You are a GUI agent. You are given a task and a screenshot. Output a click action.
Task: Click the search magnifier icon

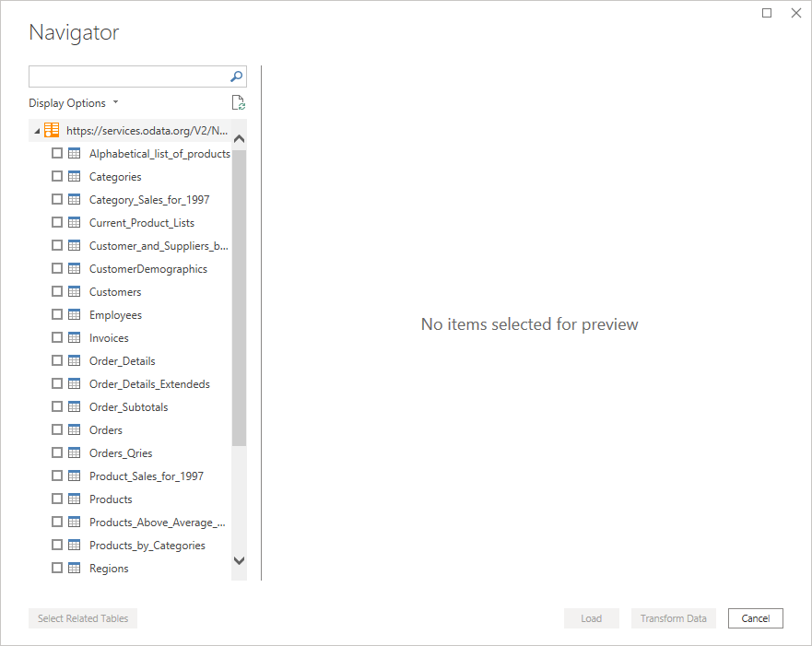(236, 76)
